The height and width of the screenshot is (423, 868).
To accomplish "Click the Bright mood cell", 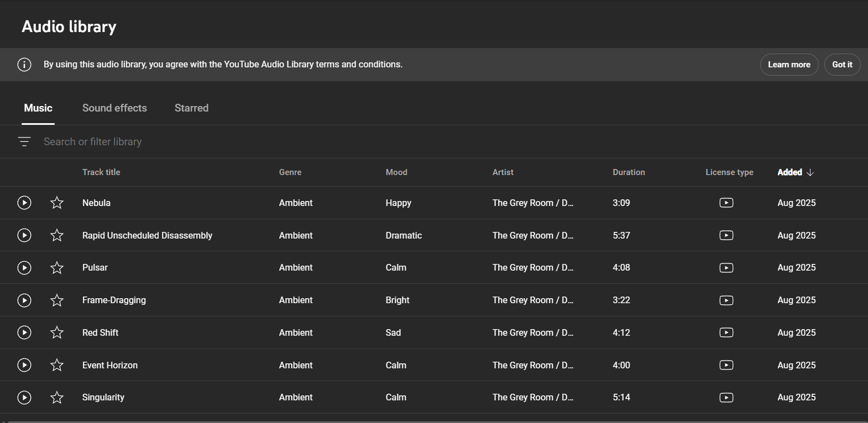I will (398, 300).
